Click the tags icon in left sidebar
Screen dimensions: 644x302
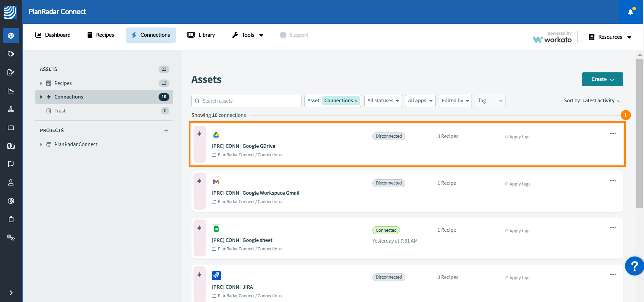[x=11, y=54]
